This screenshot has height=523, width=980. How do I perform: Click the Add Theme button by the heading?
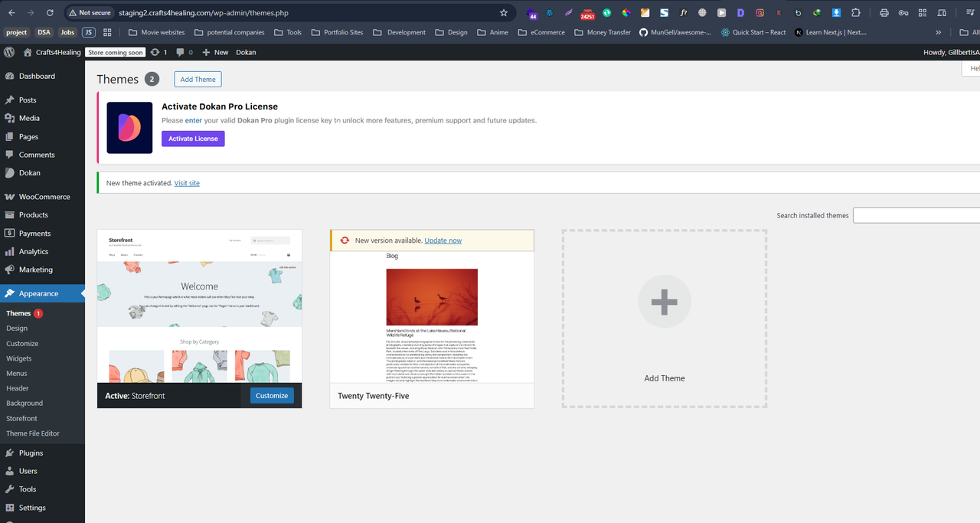click(x=198, y=80)
